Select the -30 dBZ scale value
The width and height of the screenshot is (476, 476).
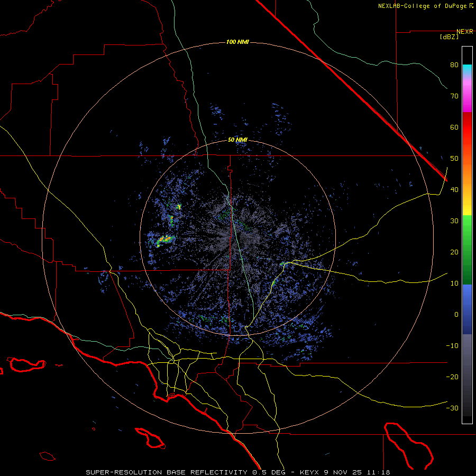click(452, 408)
